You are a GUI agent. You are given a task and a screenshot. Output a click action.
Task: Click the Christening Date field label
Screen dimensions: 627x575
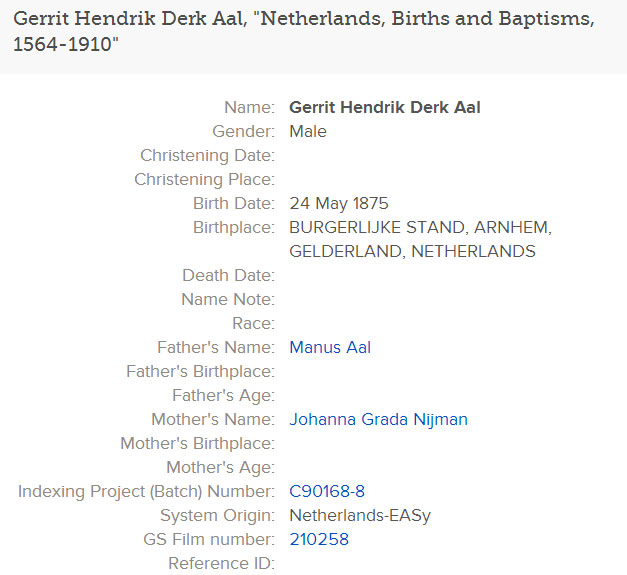coord(207,156)
